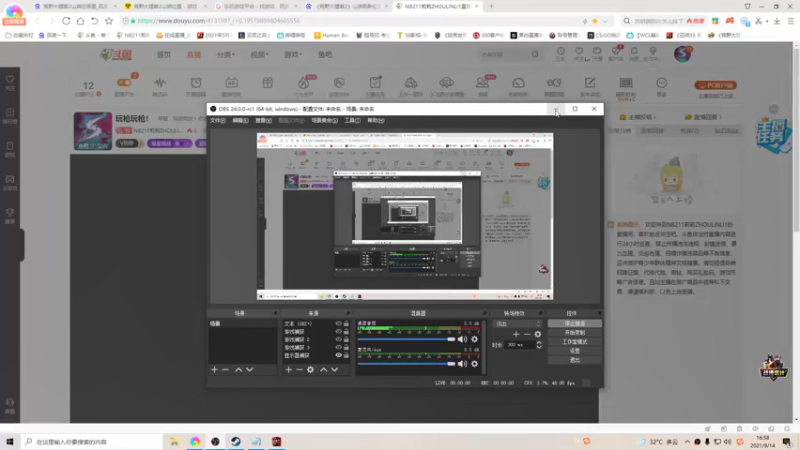Image resolution: width=800 pixels, height=450 pixels.
Task: Toggle lock on 游戏捕获 2 source
Action: coord(346,339)
